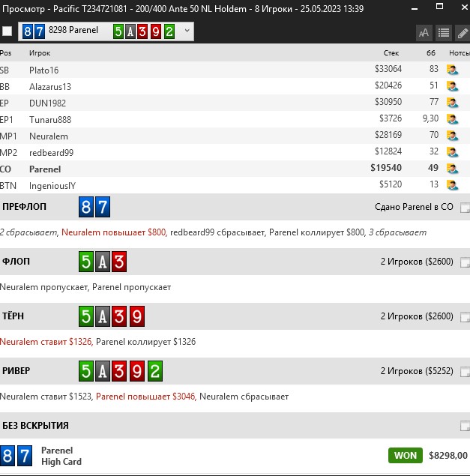
Task: Click the note icon on БЕЗ ВСКРЫТИЯ row
Action: pyautogui.click(x=465, y=426)
